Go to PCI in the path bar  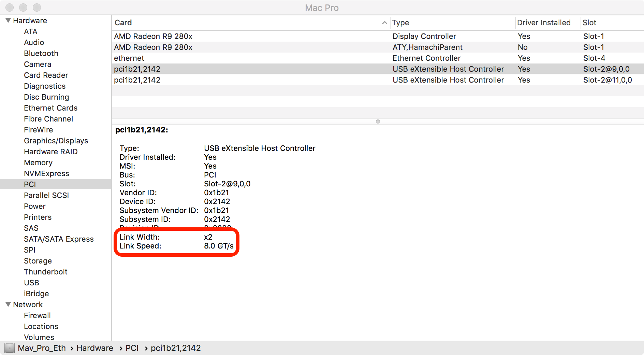pos(132,348)
